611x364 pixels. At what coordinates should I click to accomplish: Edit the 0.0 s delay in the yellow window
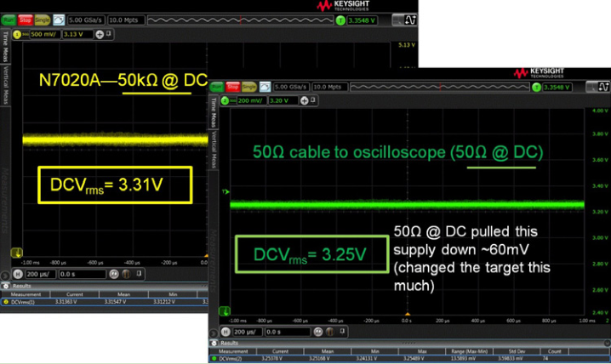coord(83,274)
